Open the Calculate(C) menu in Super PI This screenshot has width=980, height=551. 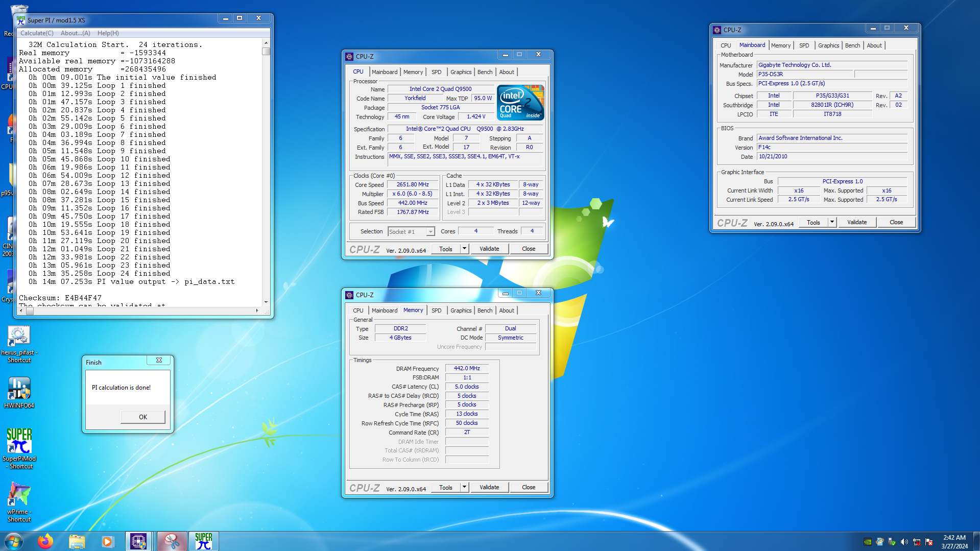[37, 33]
